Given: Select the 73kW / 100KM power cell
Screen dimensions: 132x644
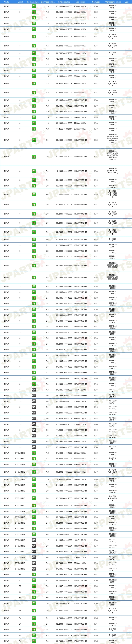Looking at the screenshot, I should (x=80, y=6).
